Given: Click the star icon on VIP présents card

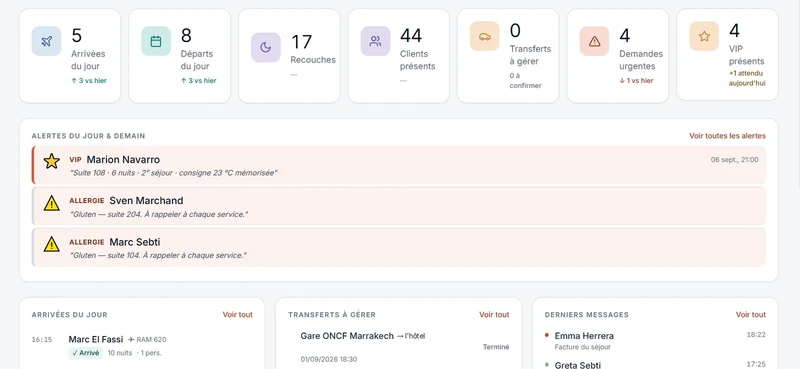Looking at the screenshot, I should pos(704,36).
